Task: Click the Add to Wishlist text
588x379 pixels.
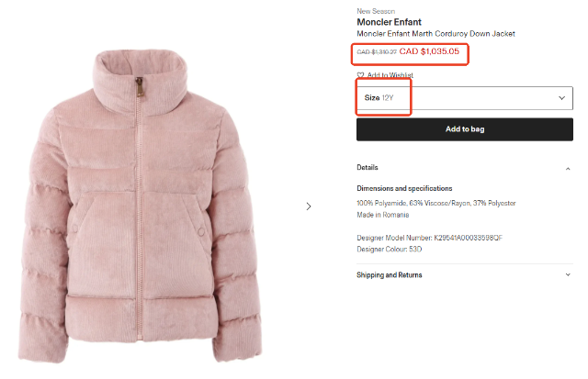Action: 390,74
